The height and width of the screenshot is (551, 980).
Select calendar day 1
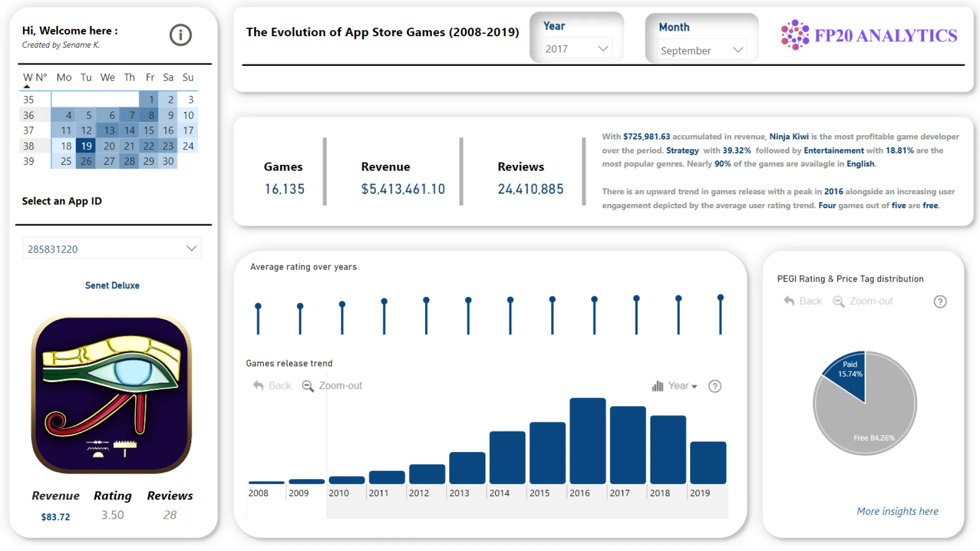(x=149, y=99)
